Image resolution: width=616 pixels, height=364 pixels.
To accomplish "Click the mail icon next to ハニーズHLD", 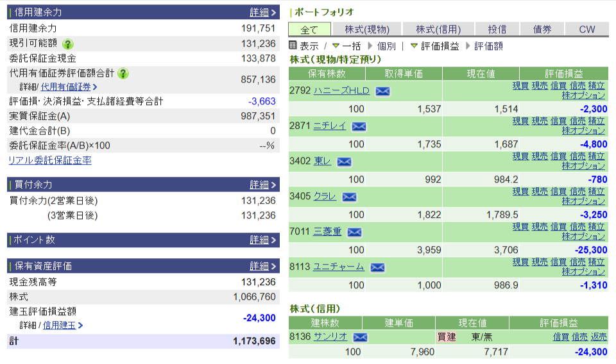I will coord(382,91).
